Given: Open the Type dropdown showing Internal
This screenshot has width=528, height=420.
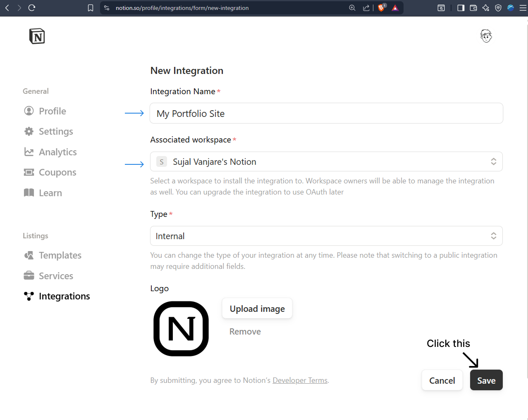Looking at the screenshot, I should (x=326, y=236).
